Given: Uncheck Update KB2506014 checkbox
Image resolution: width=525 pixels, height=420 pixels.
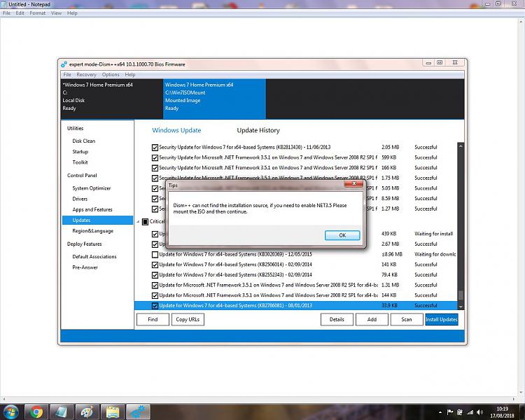Looking at the screenshot, I should click(x=155, y=265).
